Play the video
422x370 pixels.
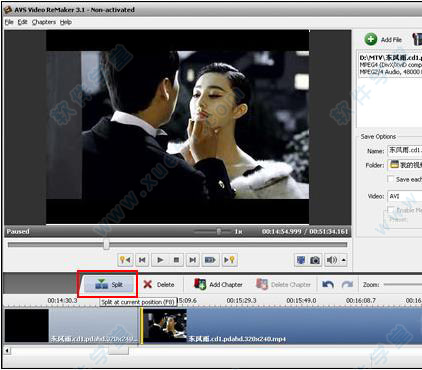coord(160,260)
